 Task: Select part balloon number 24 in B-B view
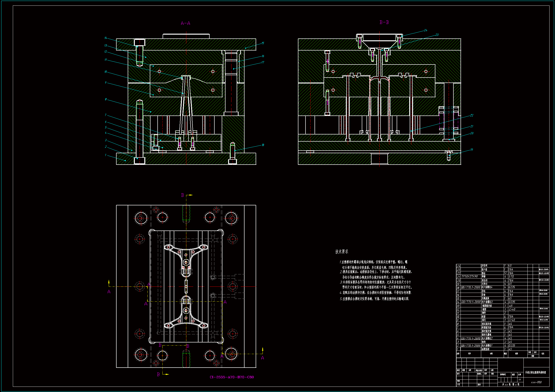[425, 30]
